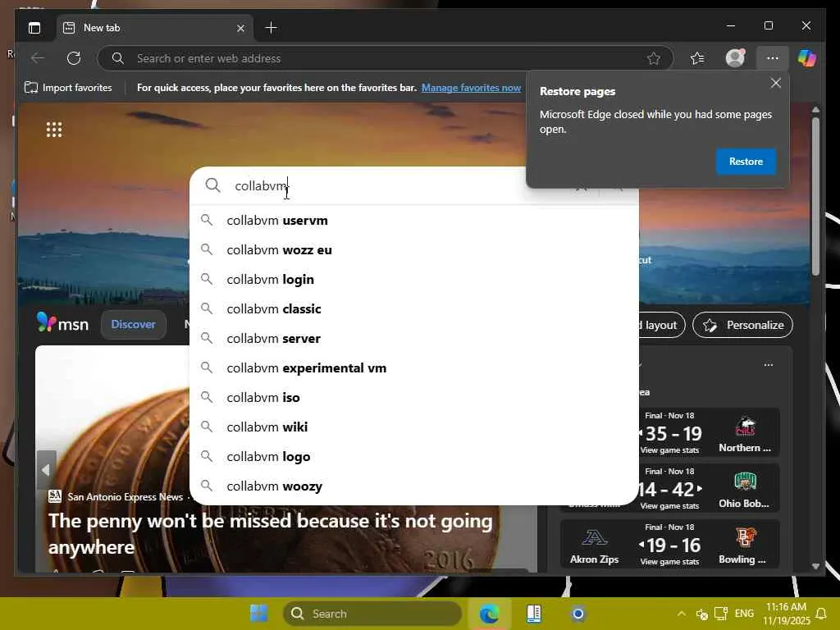Click the Back navigation arrow
Viewport: 840px width, 630px height.
(x=38, y=58)
